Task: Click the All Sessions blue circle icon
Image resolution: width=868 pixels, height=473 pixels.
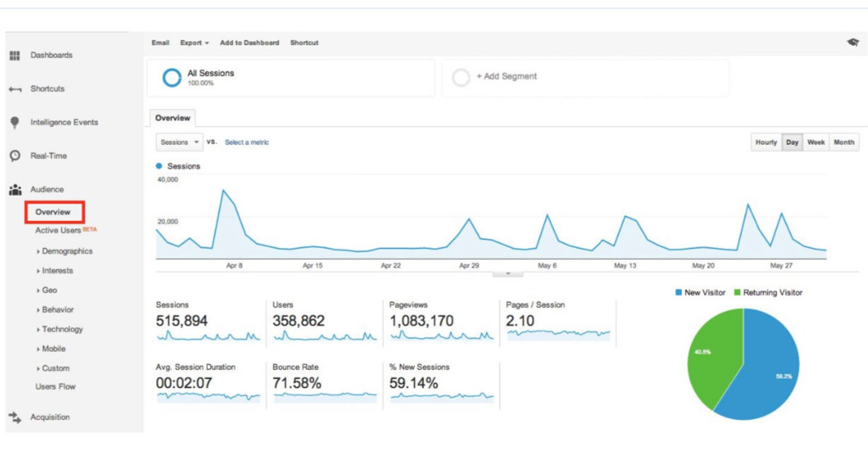Action: 172,78
